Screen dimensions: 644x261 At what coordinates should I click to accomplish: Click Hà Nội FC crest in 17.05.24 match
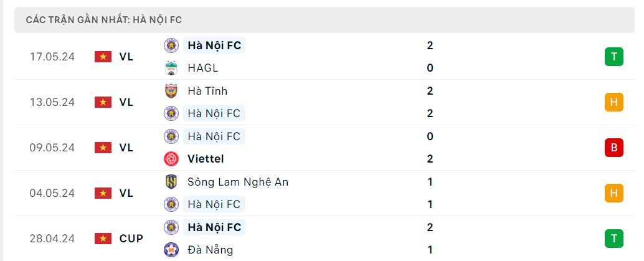coord(171,45)
